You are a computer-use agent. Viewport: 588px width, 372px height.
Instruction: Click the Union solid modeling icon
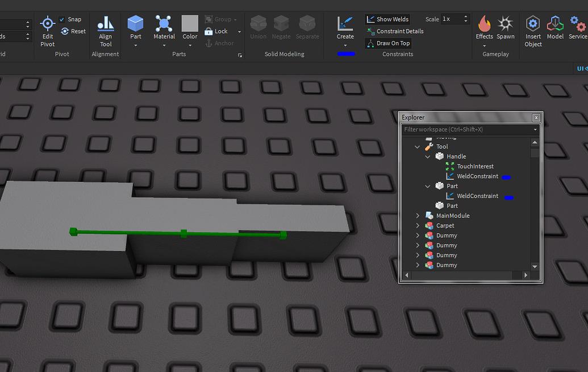click(x=258, y=27)
